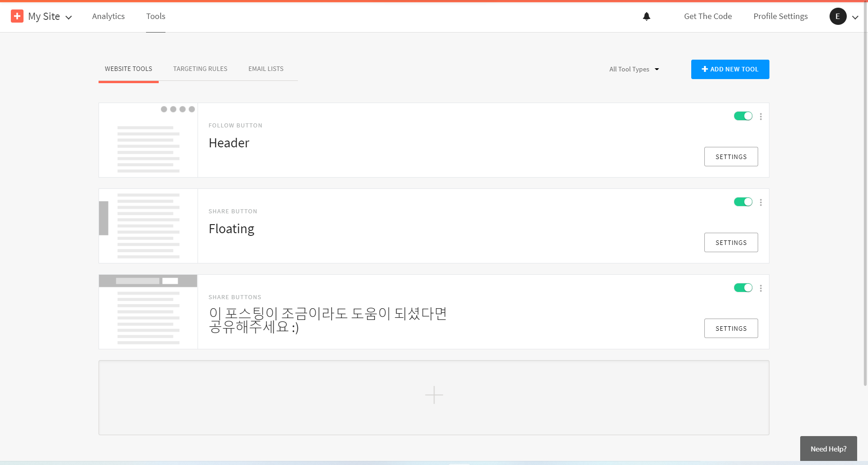Click the Korean share buttons title text

(x=328, y=320)
